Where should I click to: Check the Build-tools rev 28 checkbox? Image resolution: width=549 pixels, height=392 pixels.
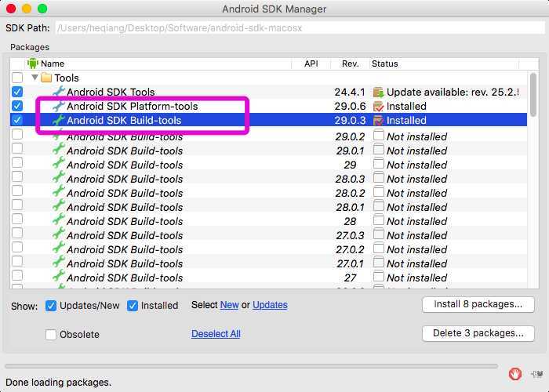click(x=17, y=219)
